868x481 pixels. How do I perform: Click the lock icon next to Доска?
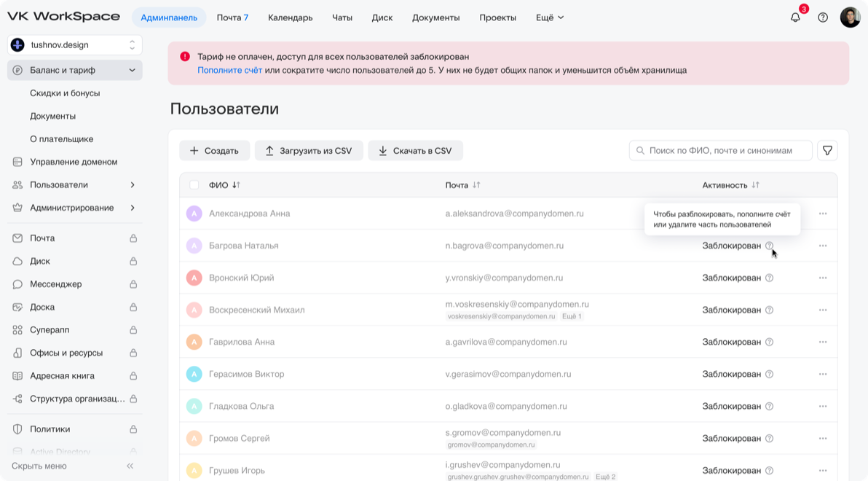click(133, 307)
